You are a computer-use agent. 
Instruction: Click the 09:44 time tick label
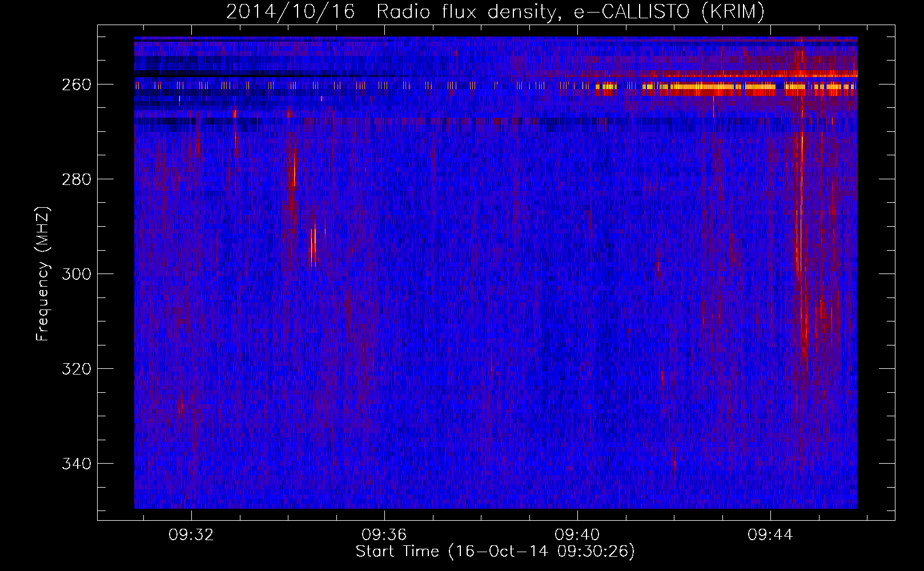point(770,535)
